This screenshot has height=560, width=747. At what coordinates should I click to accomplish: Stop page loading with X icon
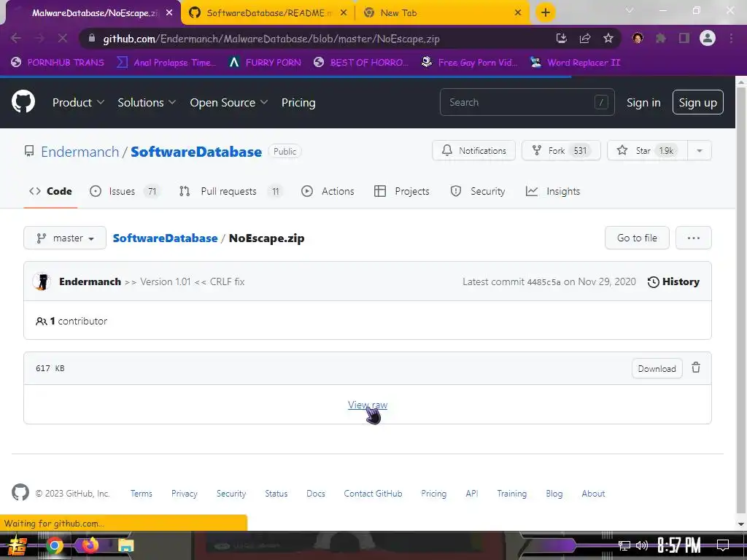(63, 38)
